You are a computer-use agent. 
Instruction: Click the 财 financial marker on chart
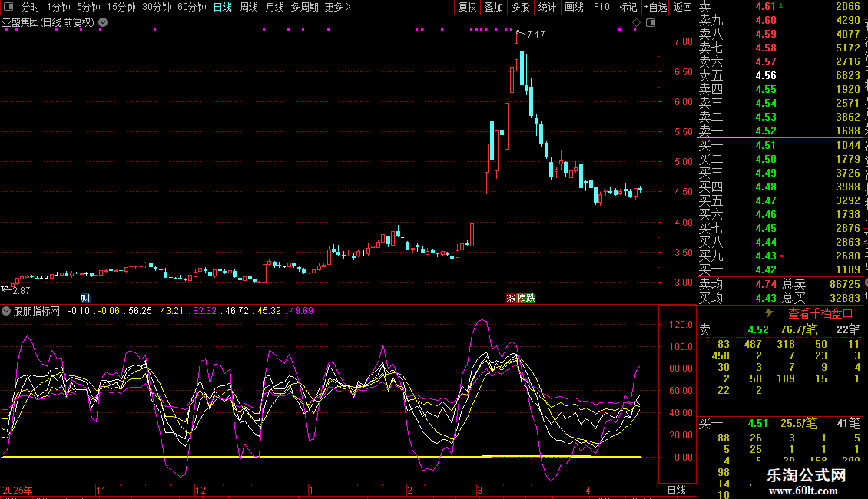(85, 298)
